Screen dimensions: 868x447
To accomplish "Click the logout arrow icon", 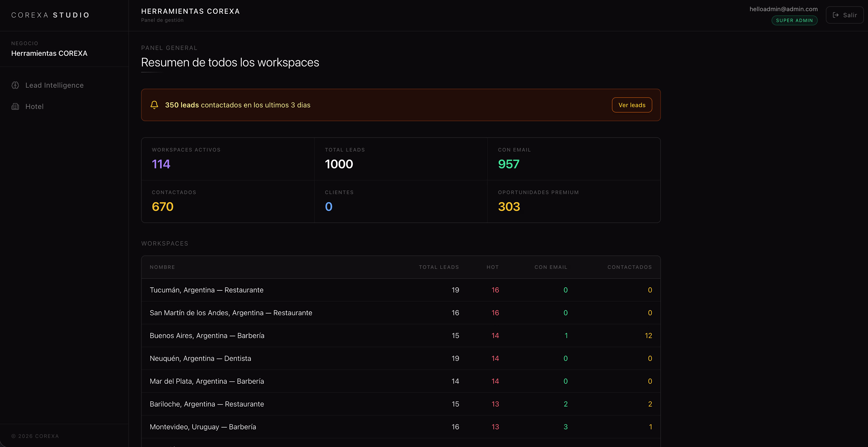I will pyautogui.click(x=836, y=15).
